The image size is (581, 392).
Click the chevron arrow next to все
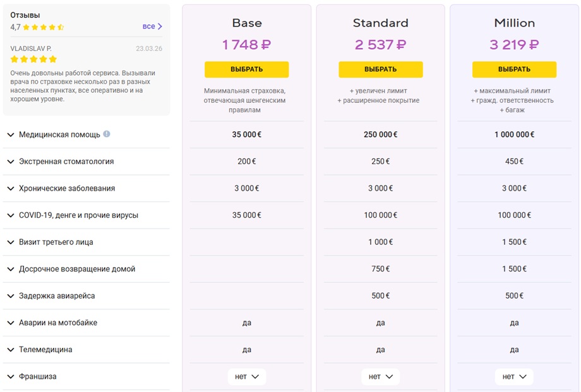point(160,27)
